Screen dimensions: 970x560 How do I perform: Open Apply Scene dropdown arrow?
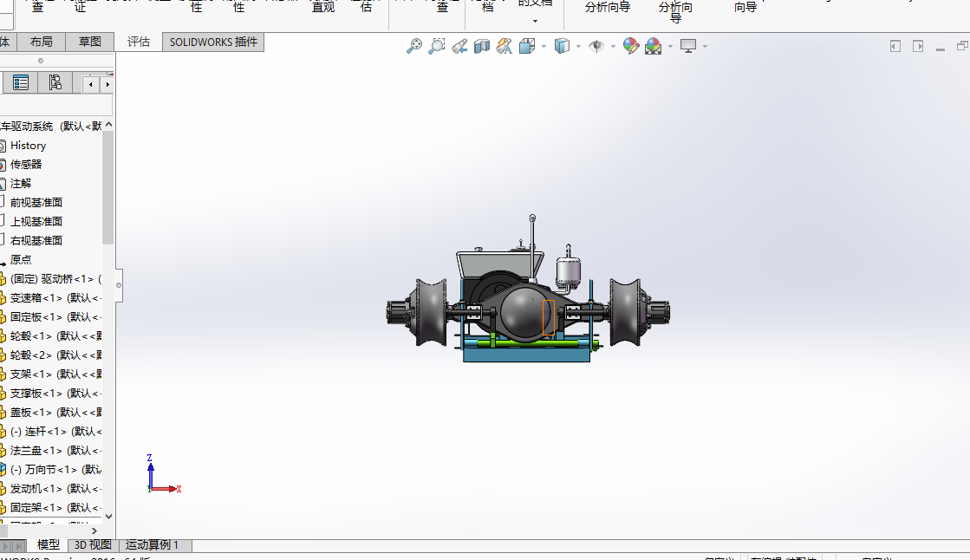(x=671, y=47)
